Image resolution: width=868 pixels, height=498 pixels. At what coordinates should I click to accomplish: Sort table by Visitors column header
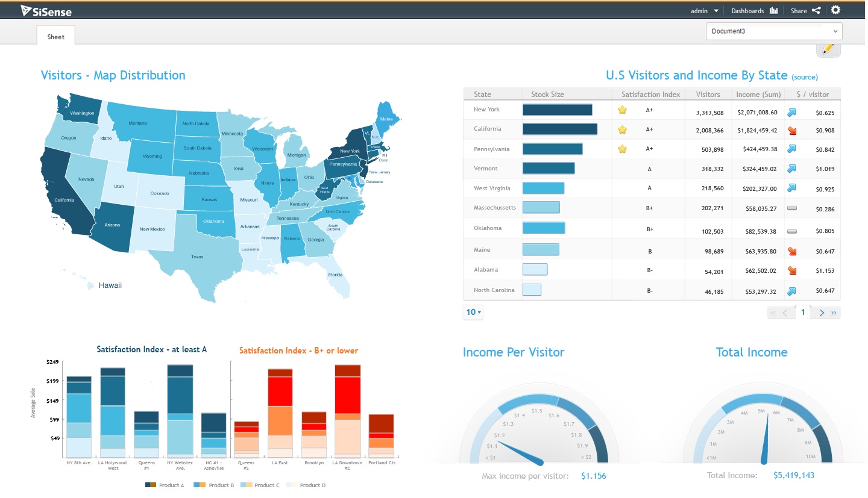point(708,94)
